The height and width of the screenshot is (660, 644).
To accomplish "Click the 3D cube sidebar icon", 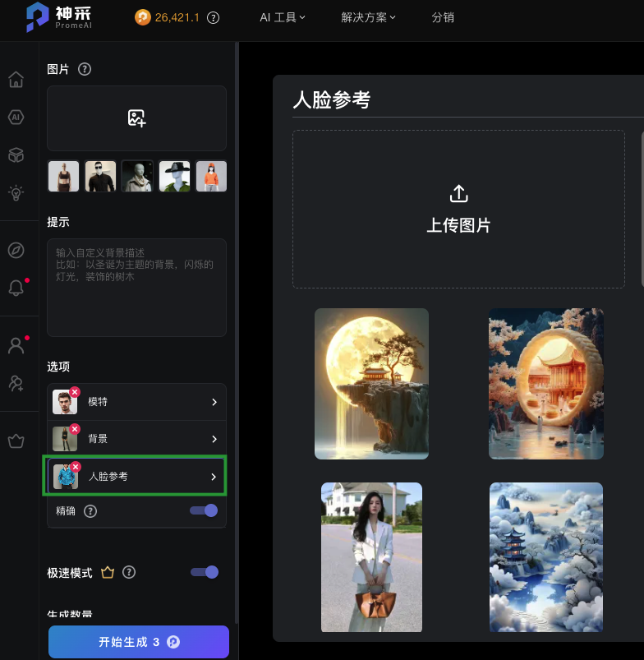I will 16,155.
